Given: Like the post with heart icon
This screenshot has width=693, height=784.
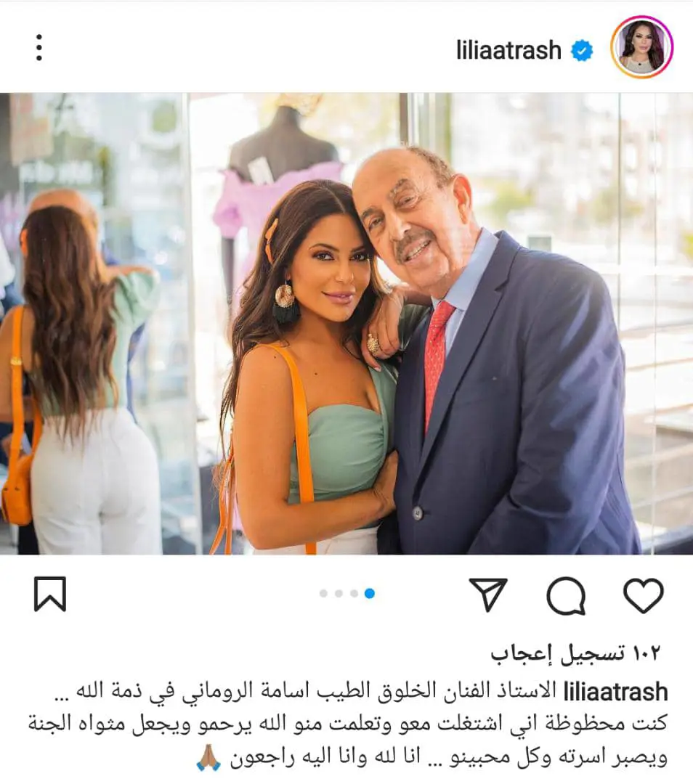Looking at the screenshot, I should coord(643,595).
